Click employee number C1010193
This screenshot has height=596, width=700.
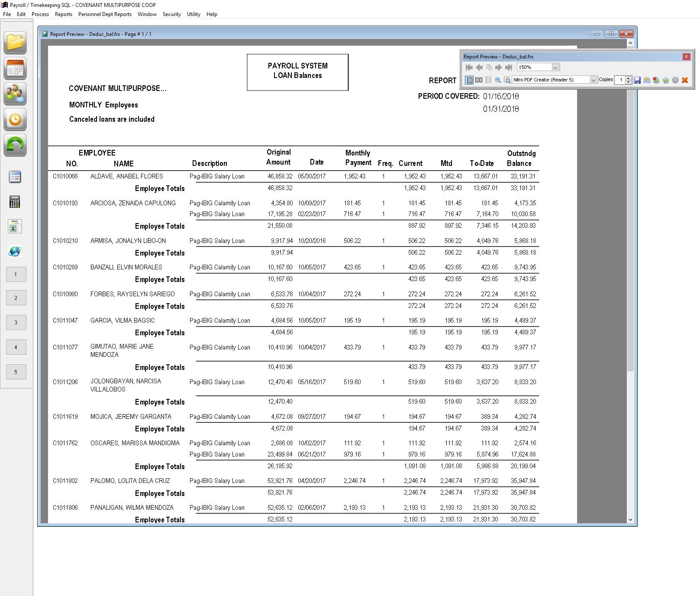point(65,203)
